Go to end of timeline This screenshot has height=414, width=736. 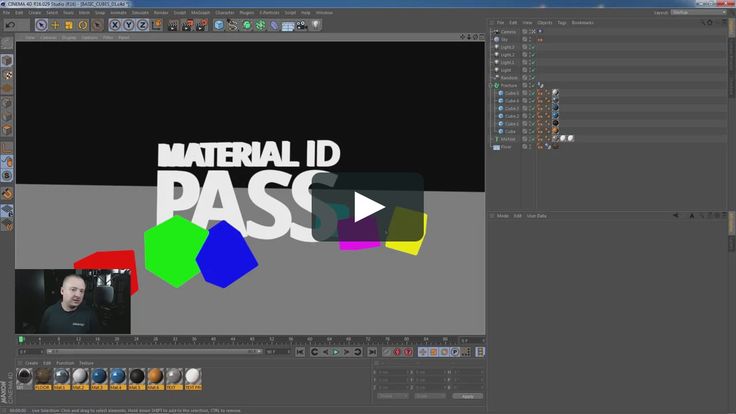click(x=372, y=352)
